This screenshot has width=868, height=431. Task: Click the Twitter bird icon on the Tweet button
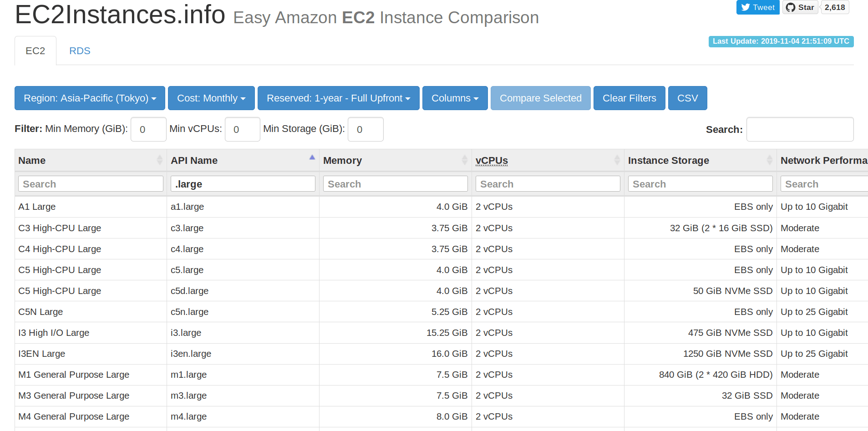point(745,7)
